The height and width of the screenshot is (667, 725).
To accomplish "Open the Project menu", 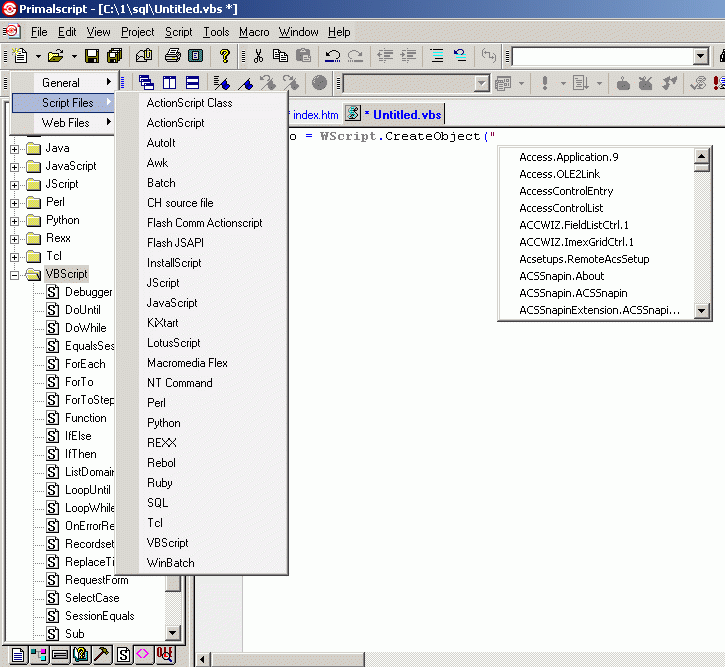I will (x=137, y=32).
